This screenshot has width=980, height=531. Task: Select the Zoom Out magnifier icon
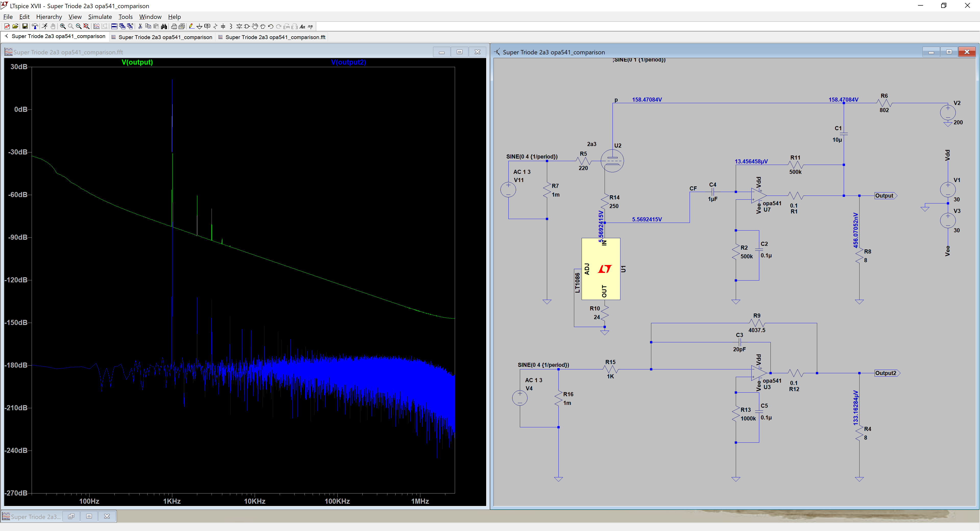coord(79,26)
